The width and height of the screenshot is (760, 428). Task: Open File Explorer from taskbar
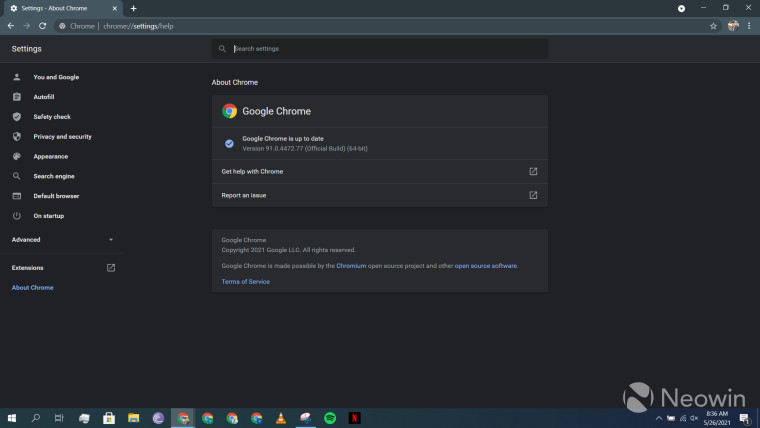pyautogui.click(x=133, y=418)
